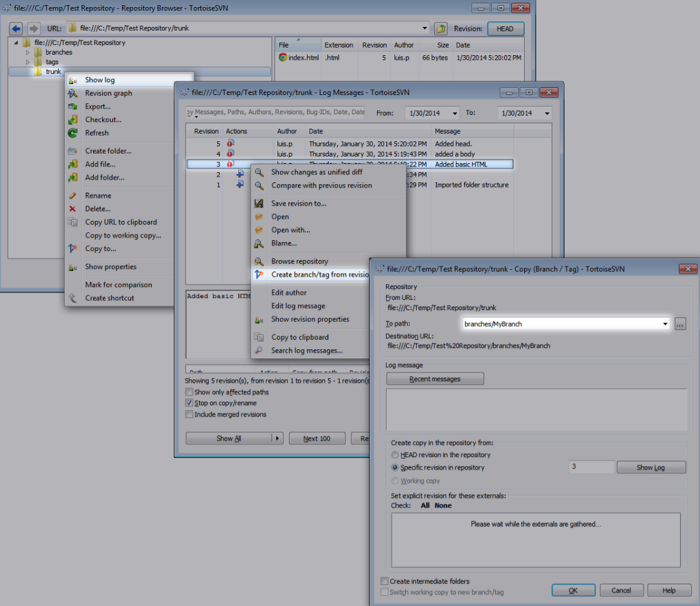The image size is (700, 606).
Task: Collapse the Test Repository root node
Action: click(16, 43)
